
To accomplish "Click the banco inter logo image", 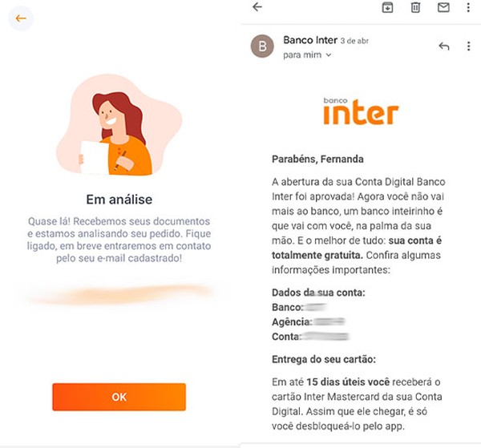I will (x=361, y=111).
